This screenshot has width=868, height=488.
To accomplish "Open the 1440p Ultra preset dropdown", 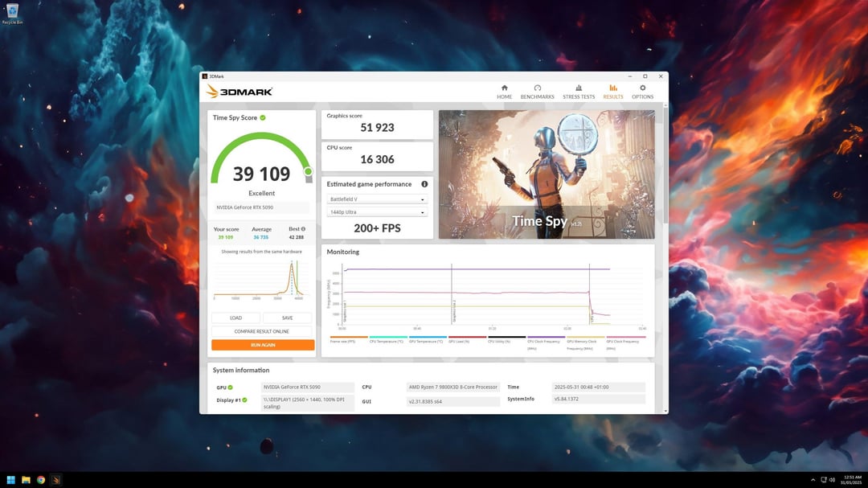I will [377, 212].
